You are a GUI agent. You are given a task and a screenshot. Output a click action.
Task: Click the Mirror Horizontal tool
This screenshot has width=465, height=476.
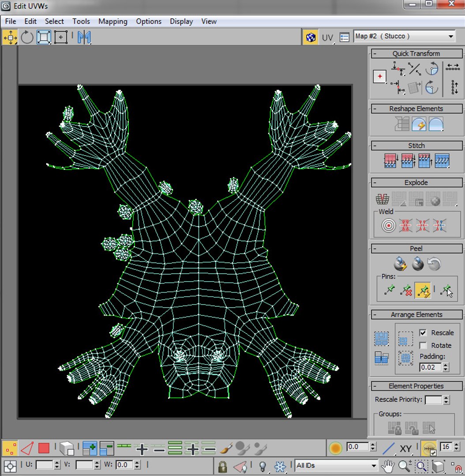[84, 37]
